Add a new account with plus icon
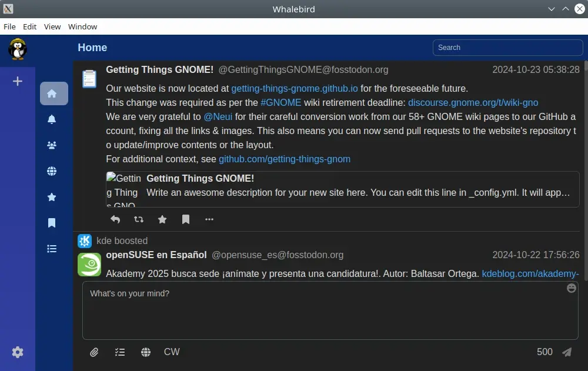This screenshot has height=371, width=588. click(18, 81)
